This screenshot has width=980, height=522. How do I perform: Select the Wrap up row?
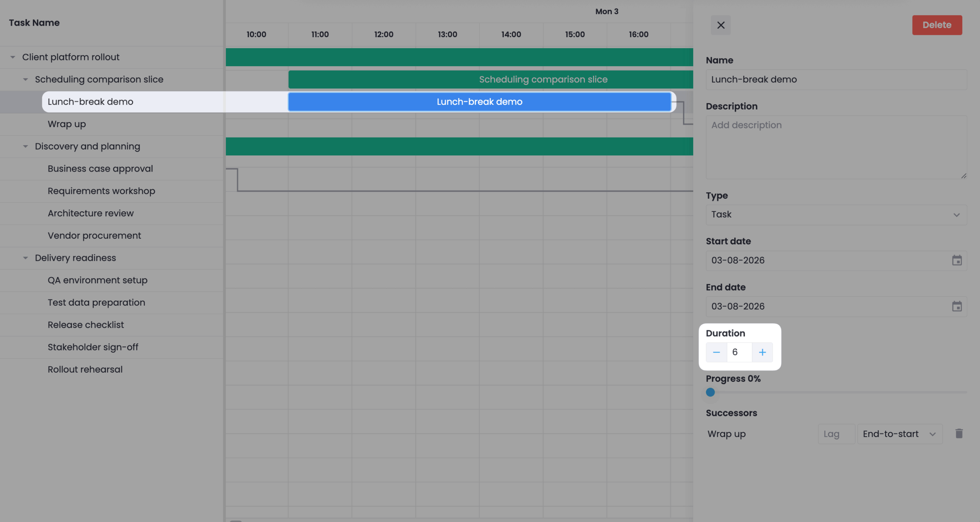pos(111,124)
